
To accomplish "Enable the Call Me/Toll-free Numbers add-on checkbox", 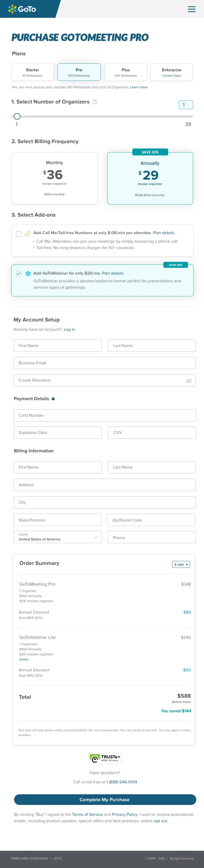I will (19, 234).
